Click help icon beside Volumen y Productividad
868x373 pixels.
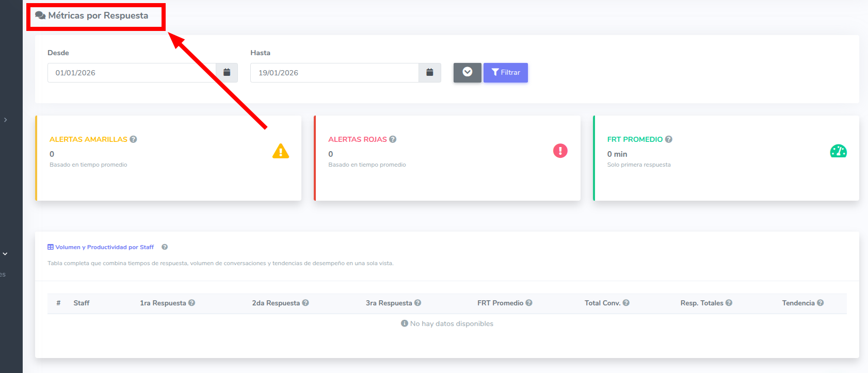165,247
